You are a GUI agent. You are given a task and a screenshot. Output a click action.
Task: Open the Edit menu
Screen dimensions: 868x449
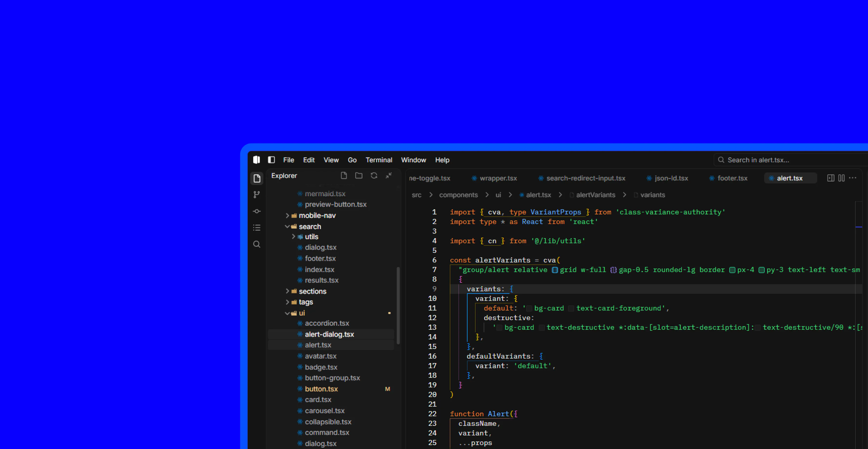pyautogui.click(x=309, y=160)
